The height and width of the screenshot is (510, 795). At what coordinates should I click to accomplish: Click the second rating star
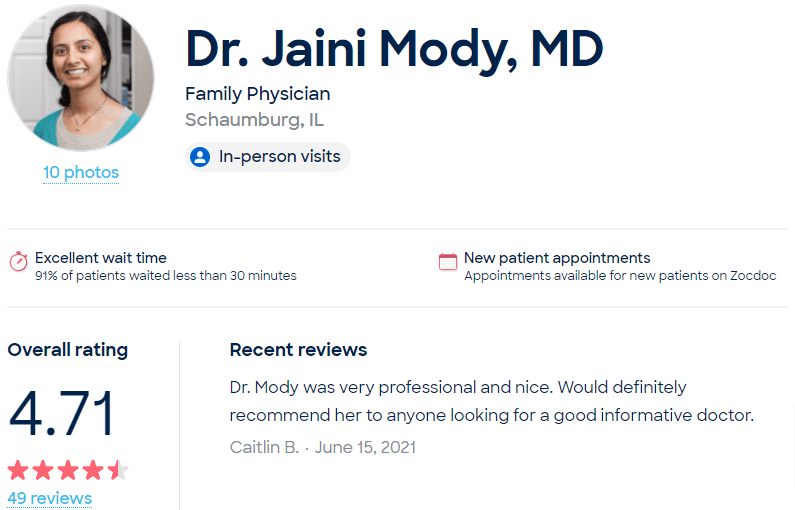(43, 470)
